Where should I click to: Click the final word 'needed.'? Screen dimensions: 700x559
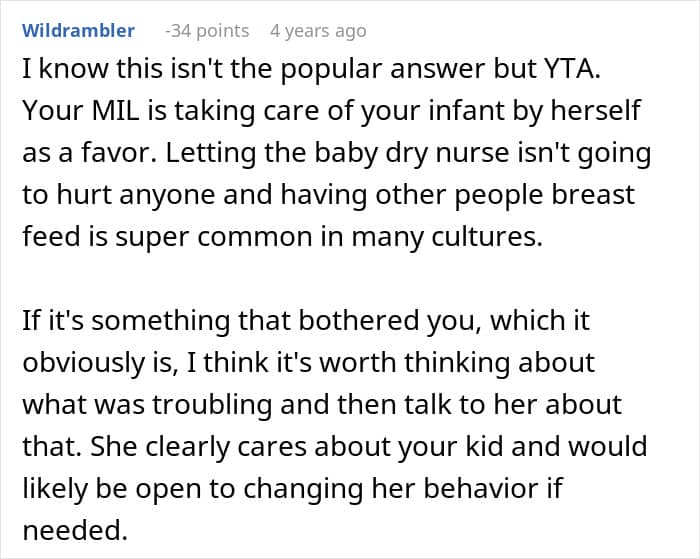click(75, 530)
